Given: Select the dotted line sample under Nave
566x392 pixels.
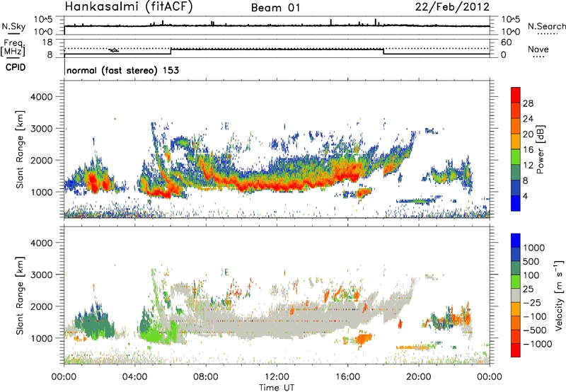Looking at the screenshot, I should pyautogui.click(x=538, y=57).
